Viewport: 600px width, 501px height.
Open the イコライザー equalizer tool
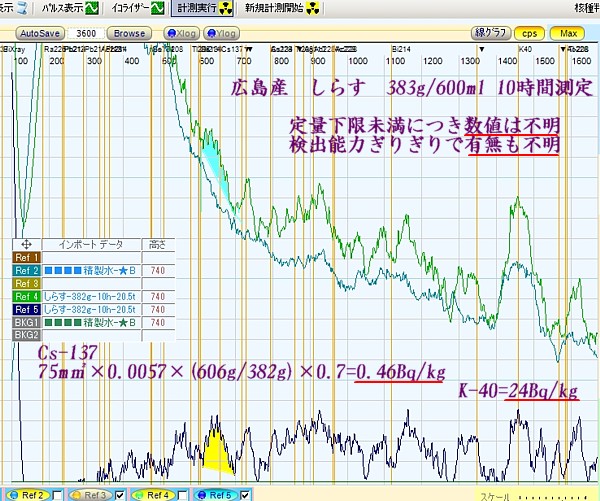[x=138, y=8]
